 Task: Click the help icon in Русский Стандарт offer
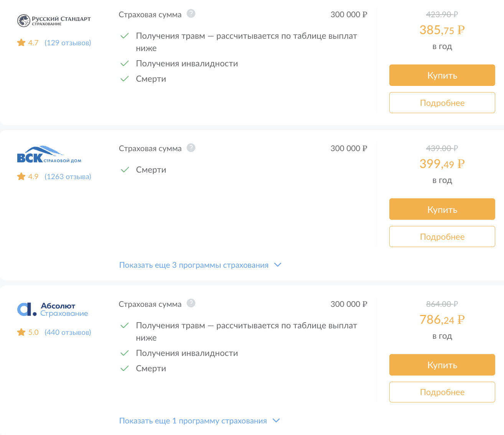click(191, 14)
